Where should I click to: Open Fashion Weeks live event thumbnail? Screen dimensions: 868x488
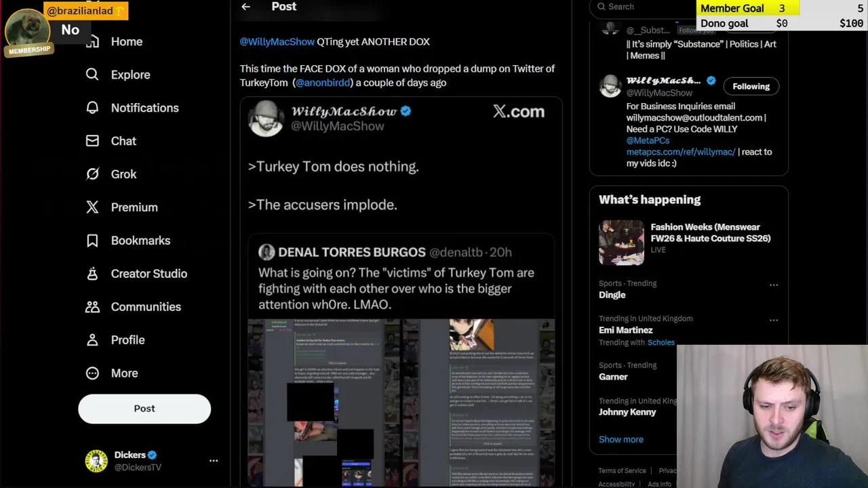(x=621, y=242)
